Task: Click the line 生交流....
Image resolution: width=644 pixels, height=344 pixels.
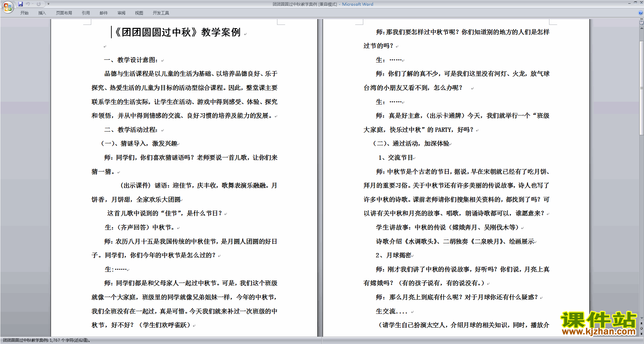Action: click(x=391, y=311)
